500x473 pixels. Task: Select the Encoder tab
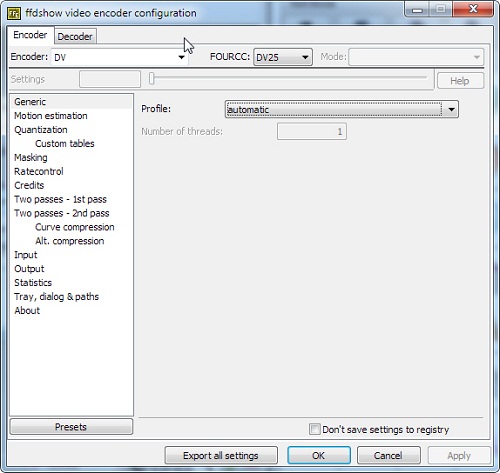coord(30,35)
